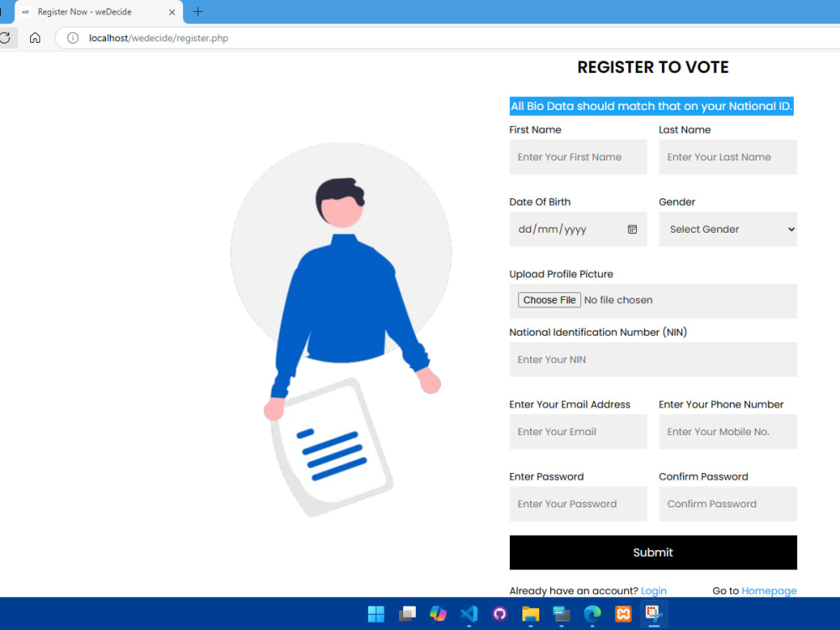The image size is (840, 630).
Task: Go to the Homepage link
Action: click(x=769, y=591)
